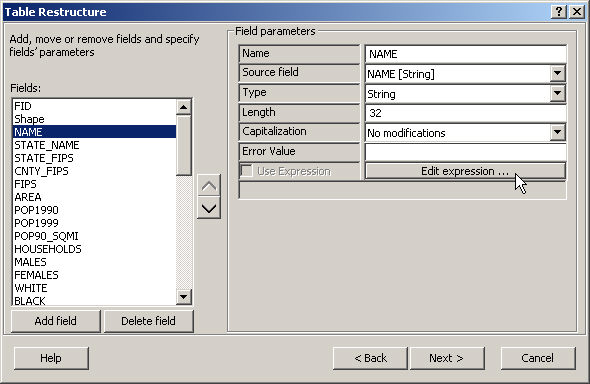Select BLACK in the fields list
Screen dimensions: 590x384
tap(94, 300)
